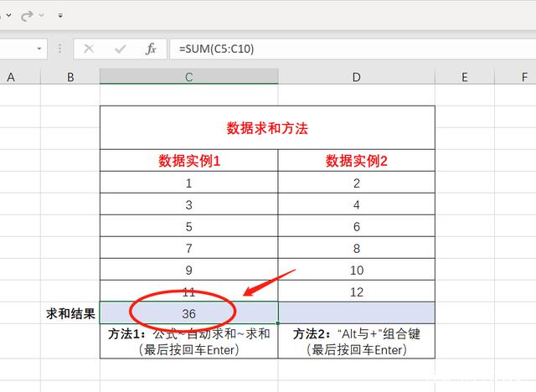Viewport: 536px width, 392px height.
Task: Select cell containing value 12
Action: pos(357,291)
